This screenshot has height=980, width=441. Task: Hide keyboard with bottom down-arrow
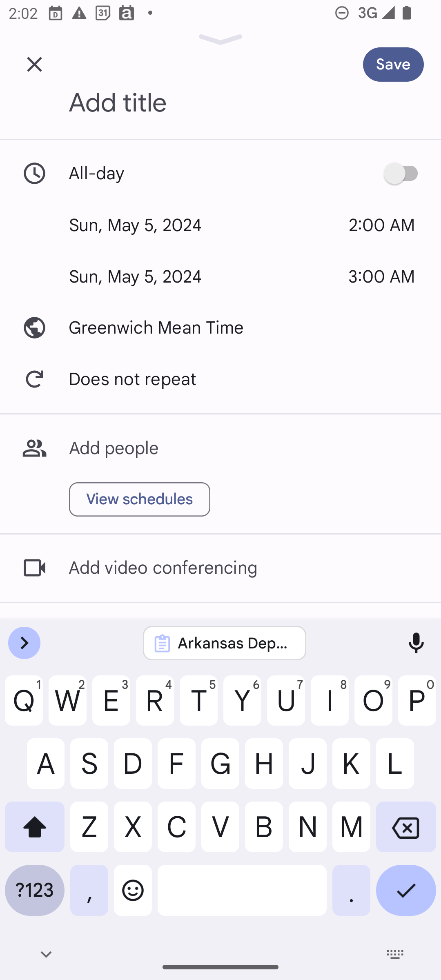tap(46, 954)
